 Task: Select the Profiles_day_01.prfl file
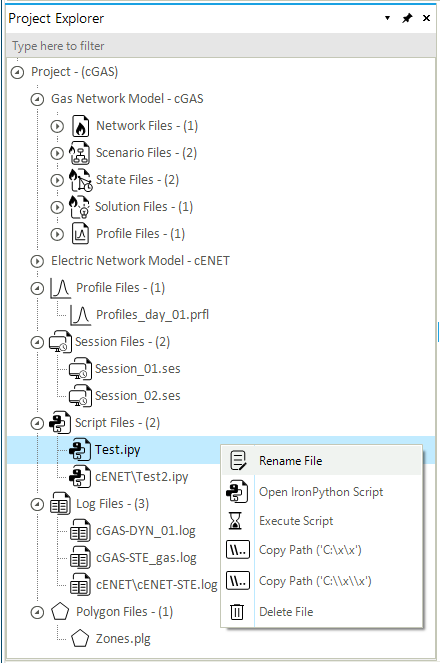[x=153, y=315]
